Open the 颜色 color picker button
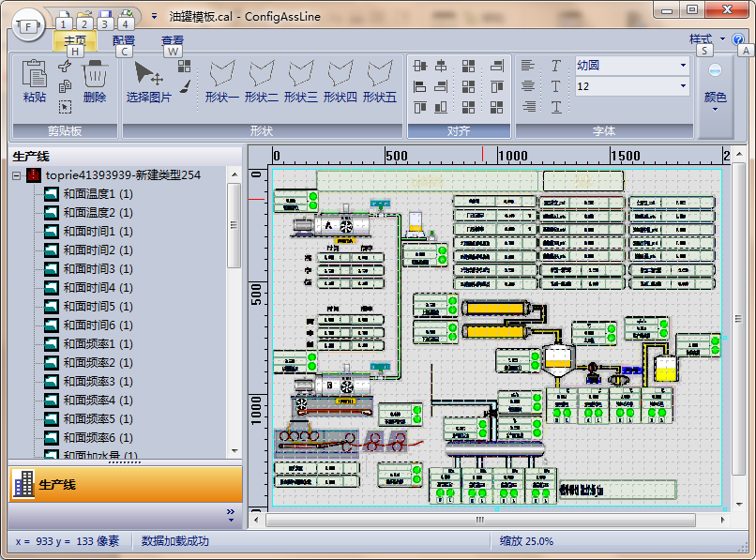The height and width of the screenshot is (560, 756). click(715, 97)
